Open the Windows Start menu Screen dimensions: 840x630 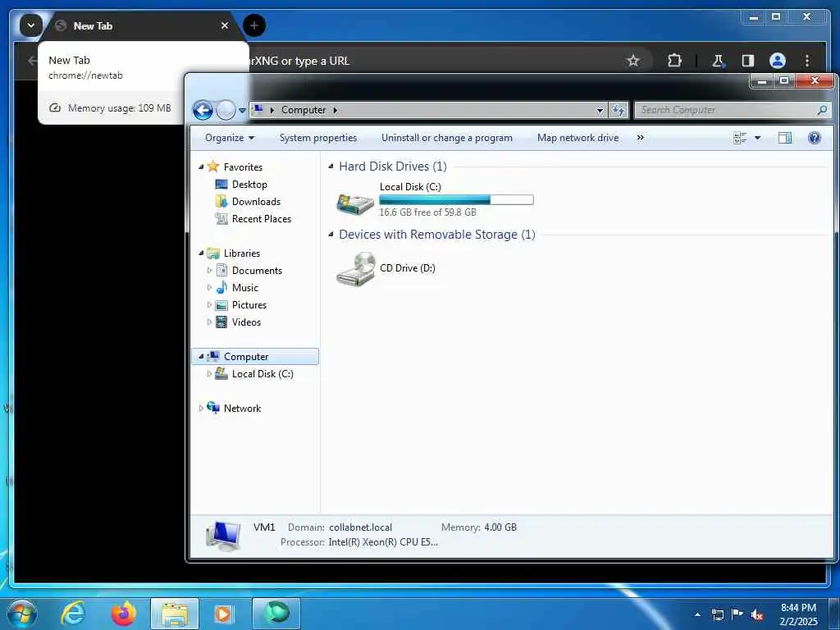tap(22, 614)
